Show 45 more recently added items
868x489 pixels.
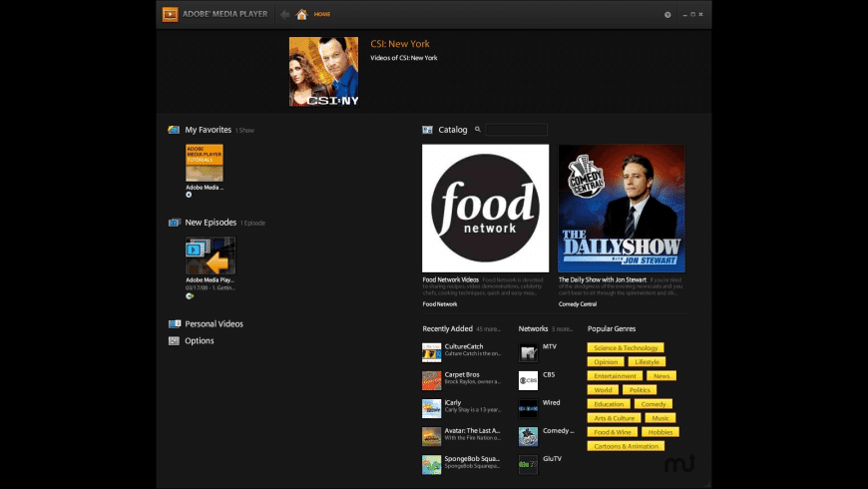[x=488, y=329]
